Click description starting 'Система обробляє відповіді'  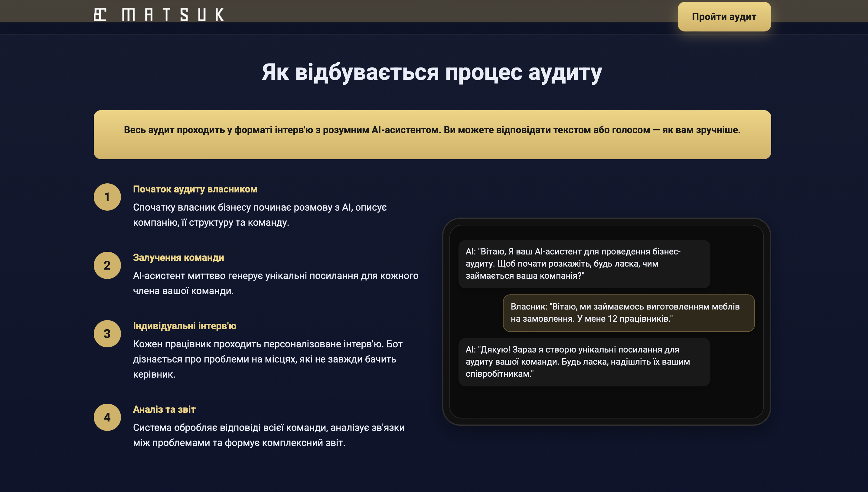pyautogui.click(x=269, y=435)
